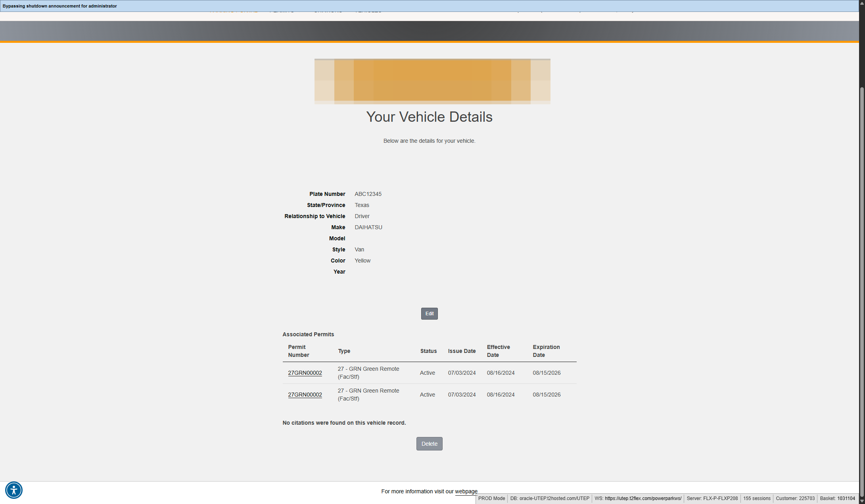Open the webpage link in footer
Screen dimensions: 865x504
pyautogui.click(x=466, y=491)
